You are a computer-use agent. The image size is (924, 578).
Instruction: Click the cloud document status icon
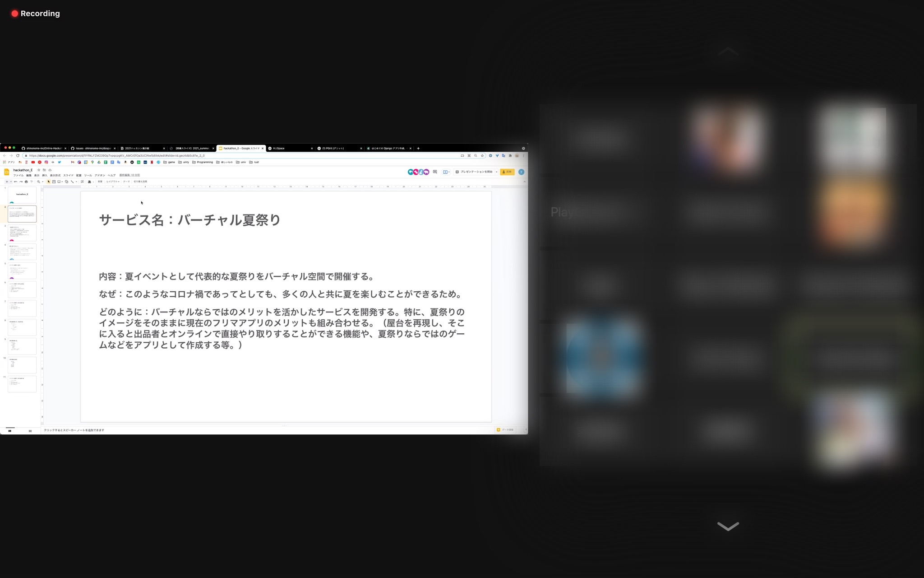(x=50, y=170)
